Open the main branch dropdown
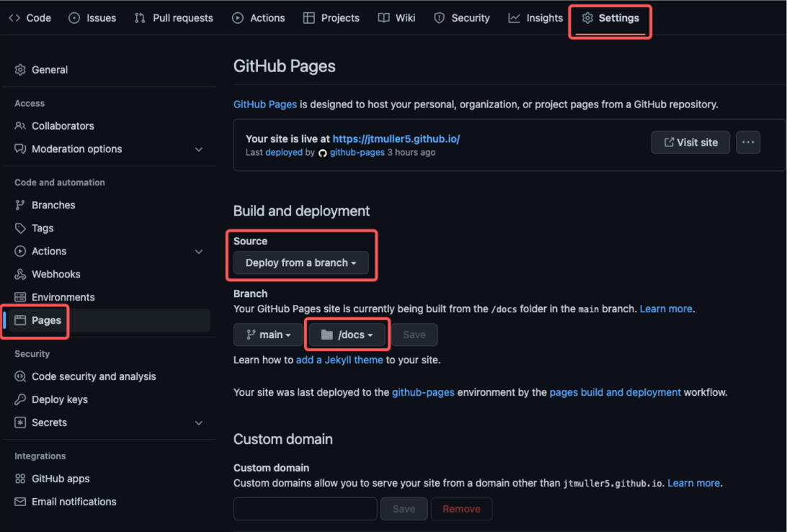Screen dimensions: 787x532 click(268, 334)
